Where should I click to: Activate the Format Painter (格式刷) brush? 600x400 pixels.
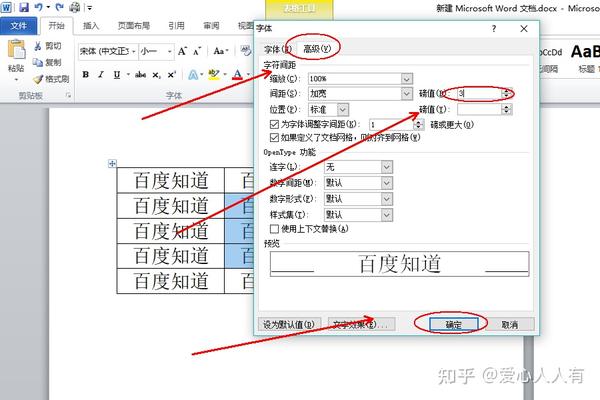click(x=38, y=79)
